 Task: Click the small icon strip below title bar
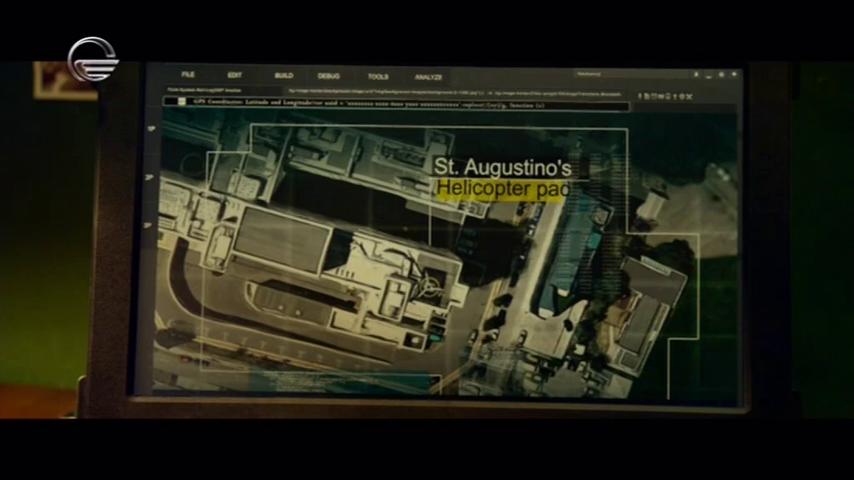coord(665,97)
